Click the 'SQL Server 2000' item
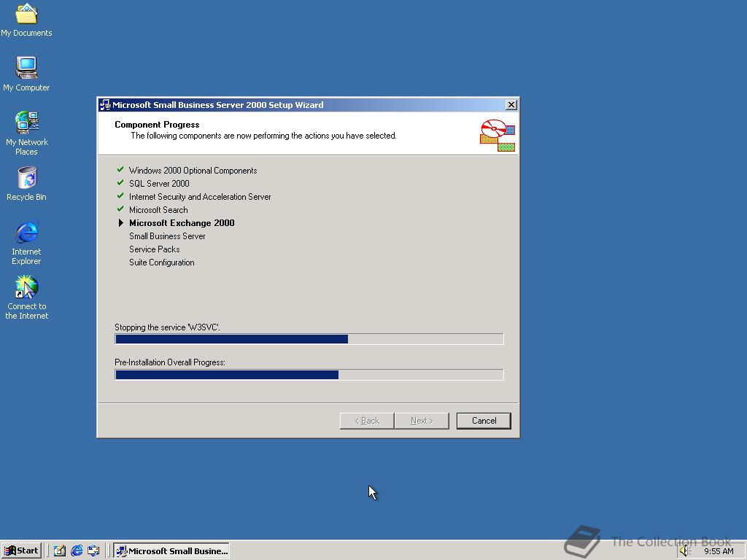Screen dimensions: 747x560 pyautogui.click(x=159, y=183)
